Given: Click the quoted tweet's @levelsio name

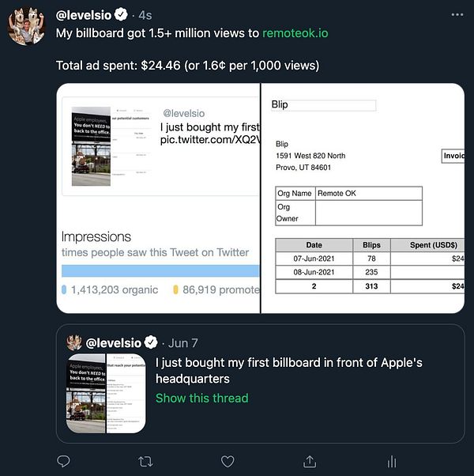Looking at the screenshot, I should tap(112, 342).
